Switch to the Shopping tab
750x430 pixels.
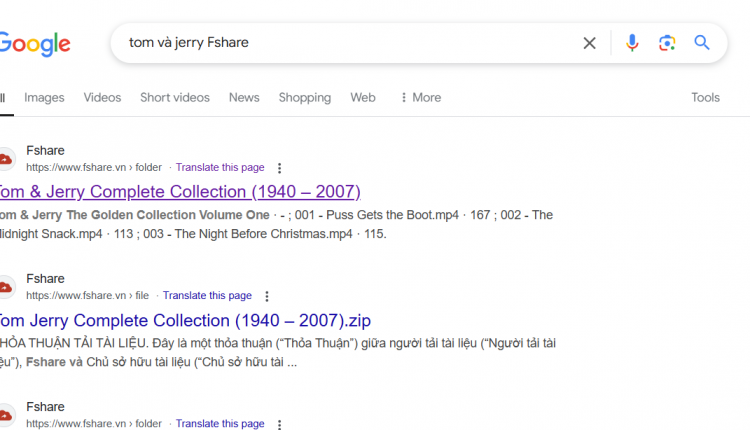tap(305, 98)
